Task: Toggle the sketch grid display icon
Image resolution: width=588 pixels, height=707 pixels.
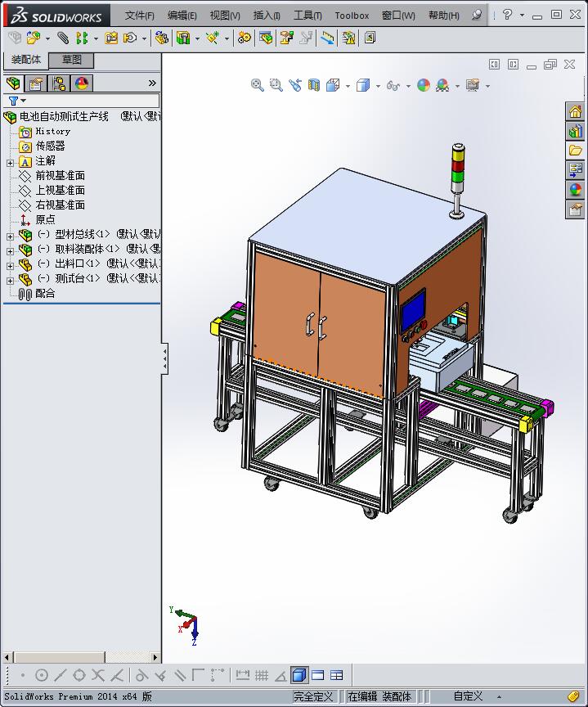Action: pyautogui.click(x=262, y=675)
